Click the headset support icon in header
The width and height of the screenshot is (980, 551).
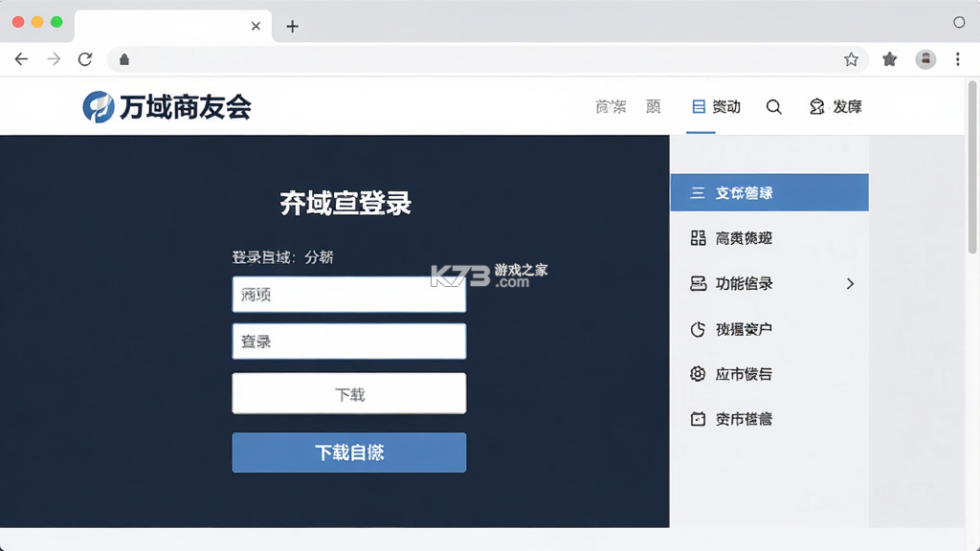[x=816, y=107]
